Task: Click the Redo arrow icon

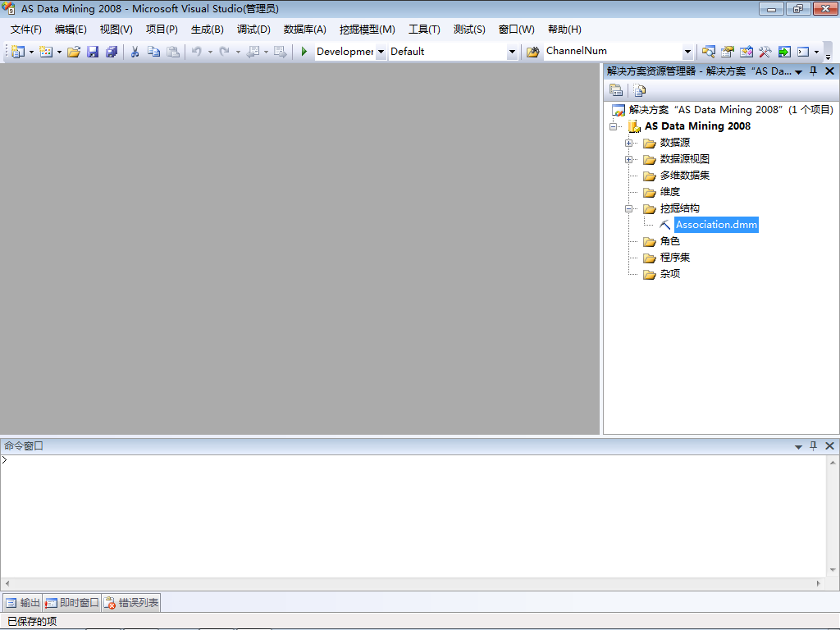Action: tap(225, 52)
